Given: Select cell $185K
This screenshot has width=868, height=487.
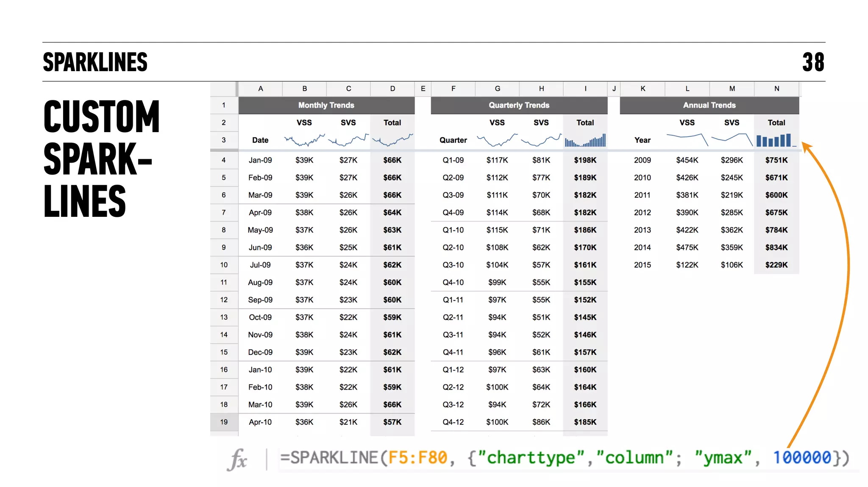Looking at the screenshot, I should pos(585,422).
